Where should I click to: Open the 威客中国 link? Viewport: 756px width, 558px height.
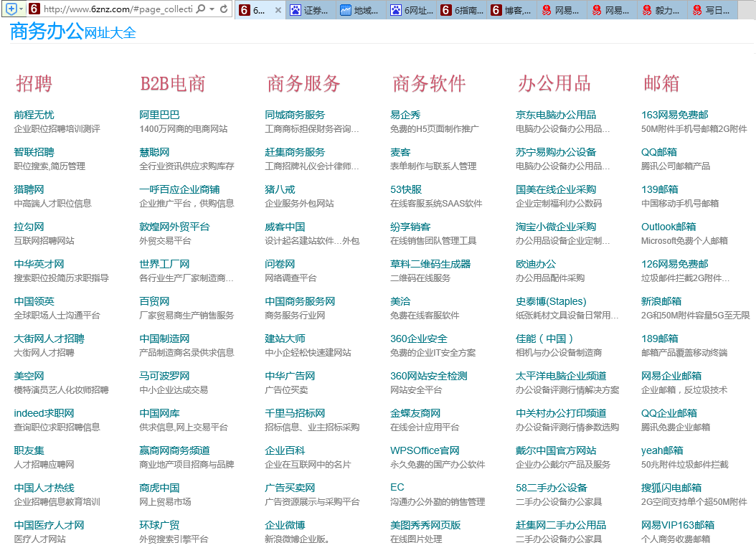point(285,227)
